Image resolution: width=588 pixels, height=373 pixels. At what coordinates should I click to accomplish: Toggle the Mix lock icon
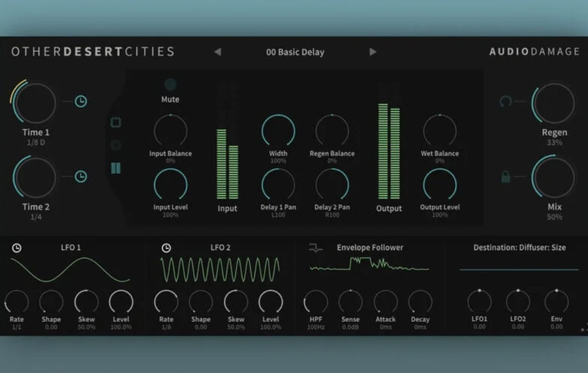click(x=505, y=177)
